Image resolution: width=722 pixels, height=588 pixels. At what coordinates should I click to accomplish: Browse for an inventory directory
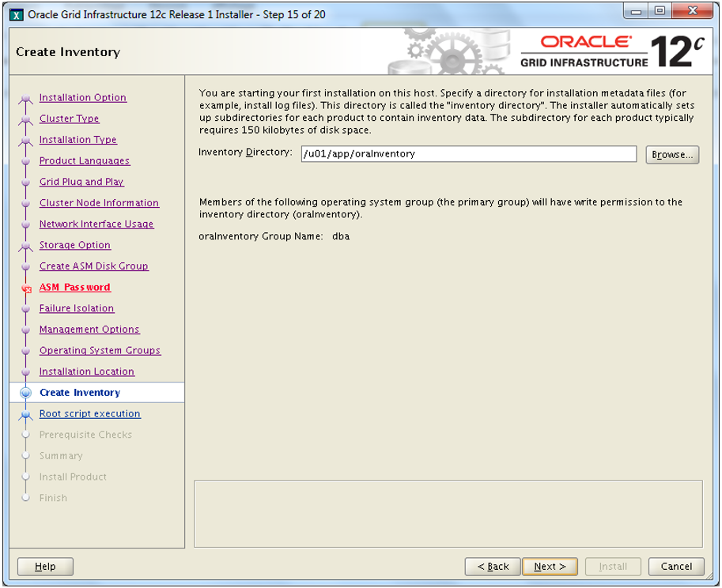tap(672, 155)
